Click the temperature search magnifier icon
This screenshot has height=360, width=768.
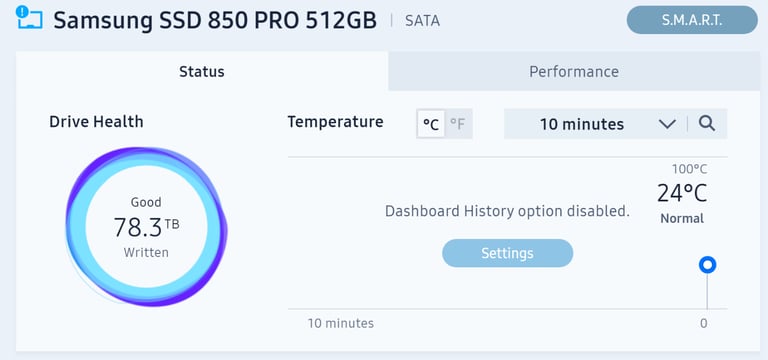pyautogui.click(x=707, y=123)
